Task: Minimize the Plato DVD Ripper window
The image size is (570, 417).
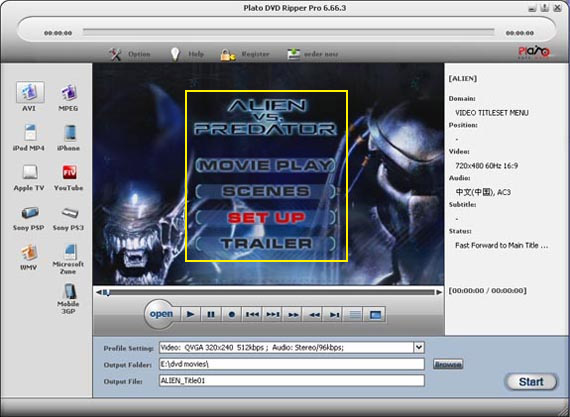Action: click(533, 8)
